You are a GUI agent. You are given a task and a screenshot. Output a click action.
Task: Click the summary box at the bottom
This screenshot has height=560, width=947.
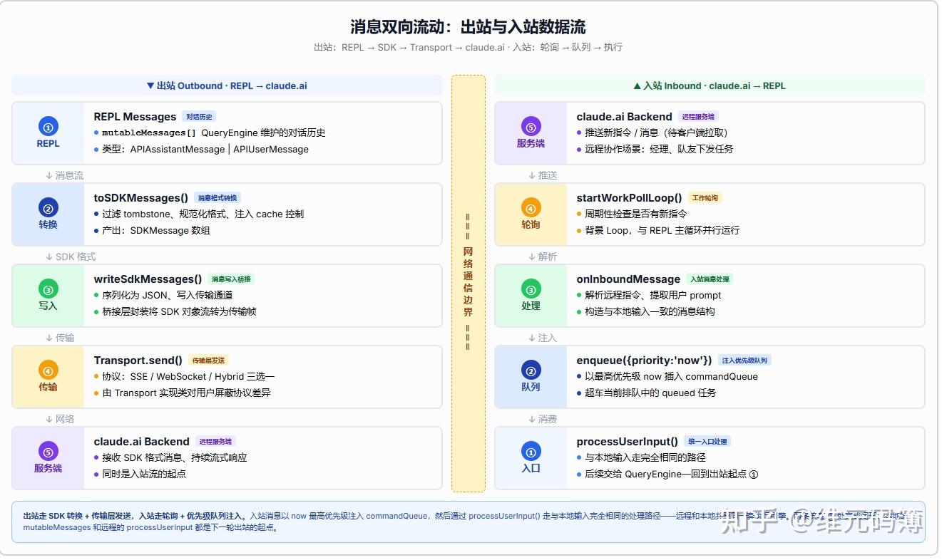469,522
